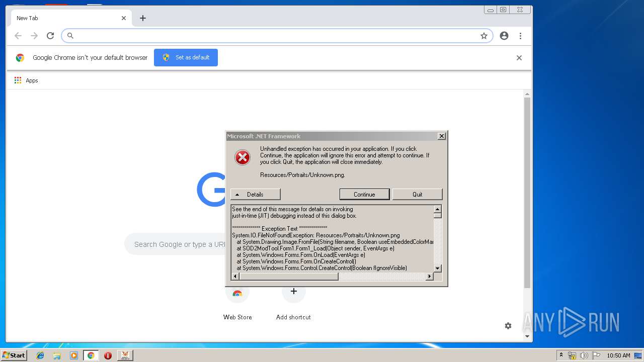Bookmark this page with star icon

pyautogui.click(x=484, y=36)
